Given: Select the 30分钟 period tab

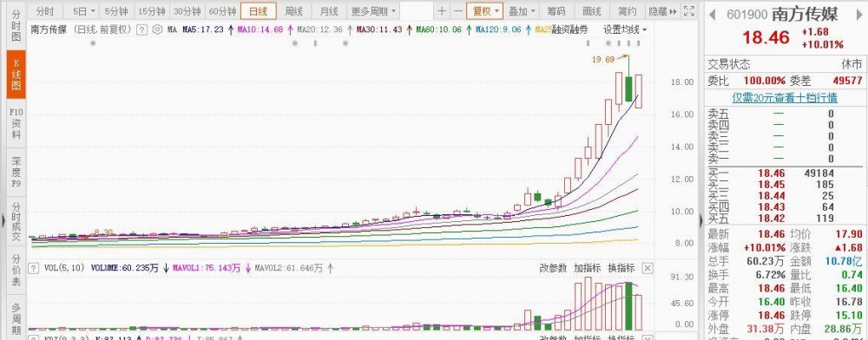Looking at the screenshot, I should click(x=187, y=11).
